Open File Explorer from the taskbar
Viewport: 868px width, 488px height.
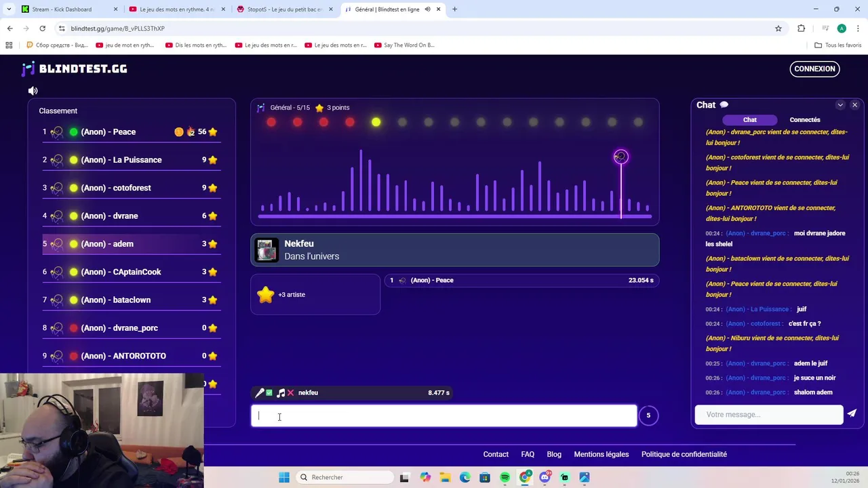445,477
